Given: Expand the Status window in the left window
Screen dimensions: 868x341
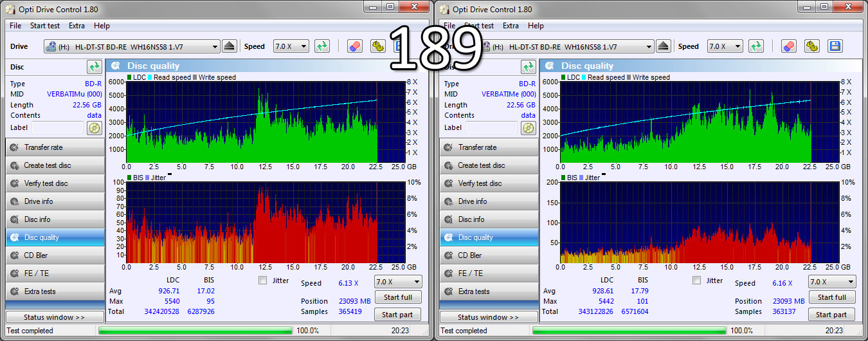Looking at the screenshot, I should 54,317.
